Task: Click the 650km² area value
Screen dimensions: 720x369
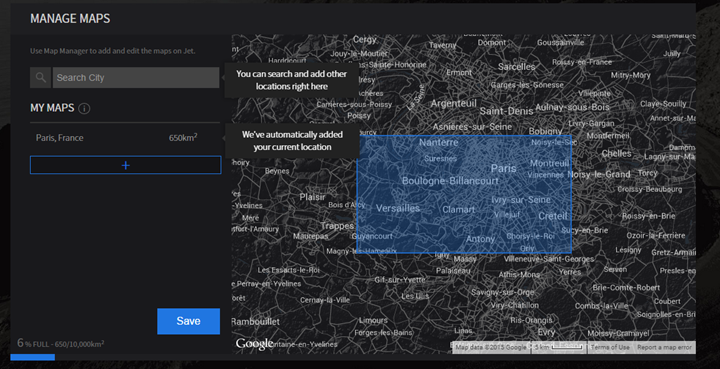Action: pos(183,138)
